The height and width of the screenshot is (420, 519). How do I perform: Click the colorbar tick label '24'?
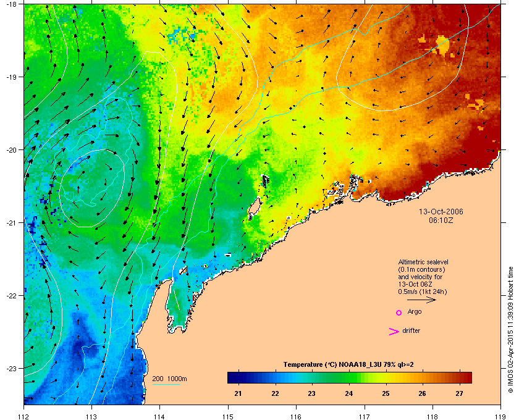coord(348,393)
